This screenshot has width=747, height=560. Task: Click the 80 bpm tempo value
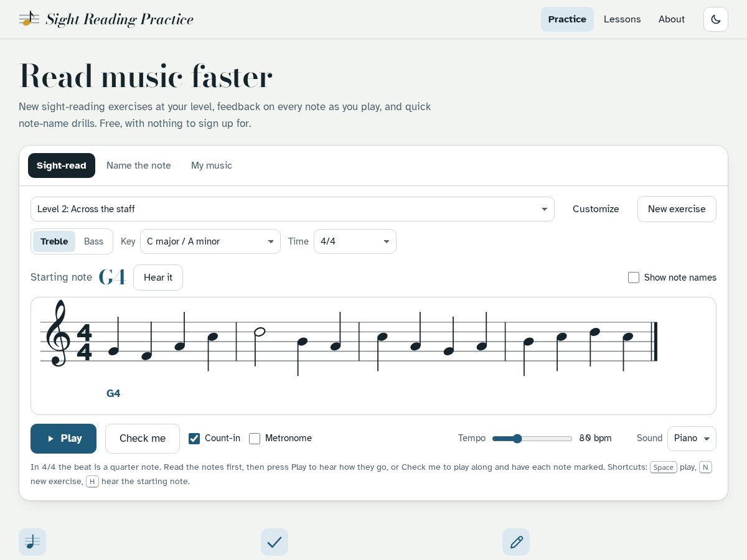click(x=595, y=438)
